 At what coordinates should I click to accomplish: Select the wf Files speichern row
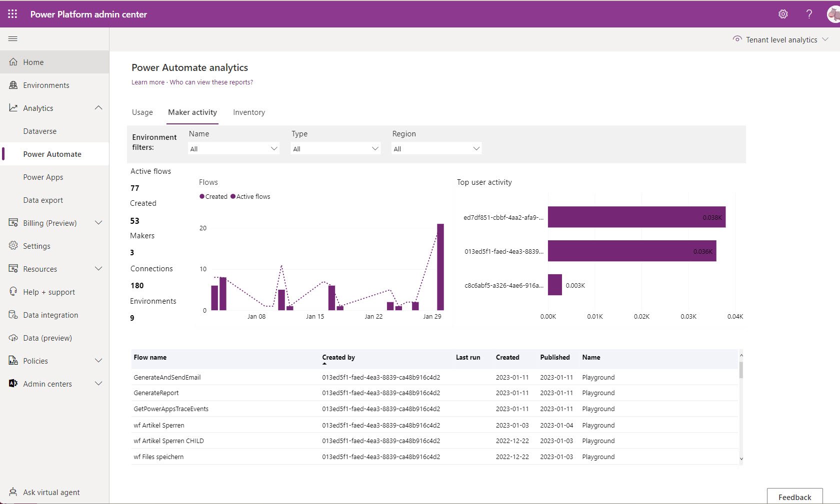point(434,457)
